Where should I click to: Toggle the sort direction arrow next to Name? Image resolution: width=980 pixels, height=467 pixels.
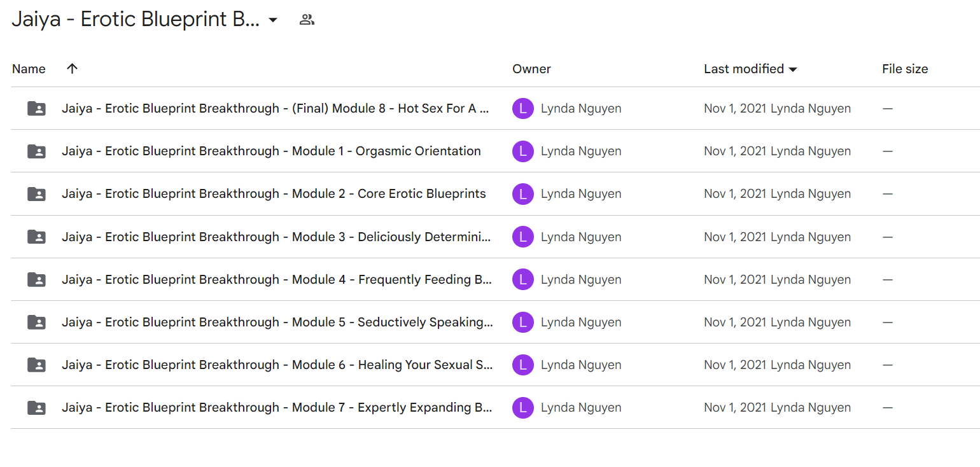click(x=72, y=69)
